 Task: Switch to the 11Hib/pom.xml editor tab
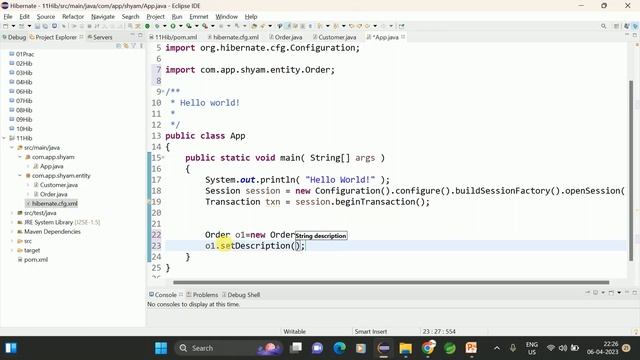pyautogui.click(x=173, y=37)
